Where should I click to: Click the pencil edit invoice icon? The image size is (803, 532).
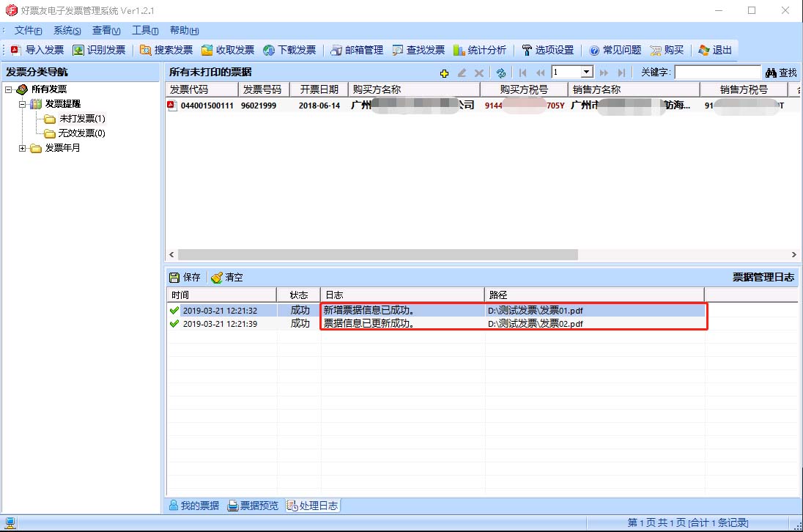(x=462, y=73)
